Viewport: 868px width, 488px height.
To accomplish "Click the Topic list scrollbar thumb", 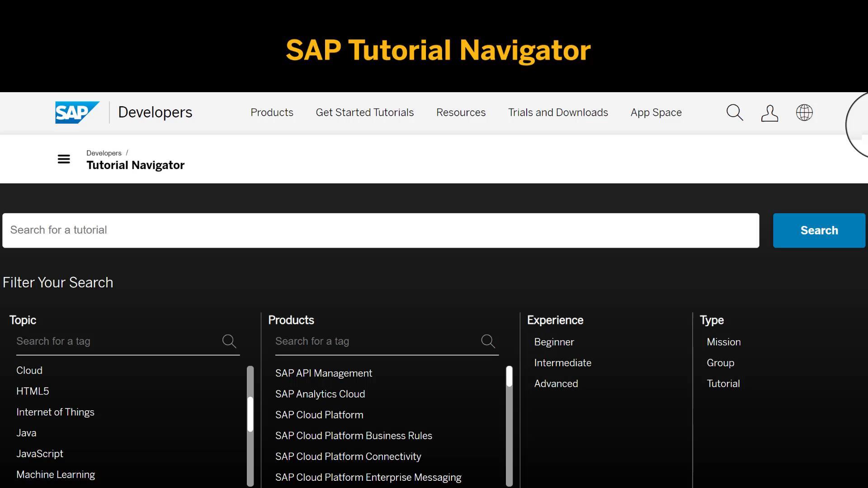I will [x=250, y=414].
